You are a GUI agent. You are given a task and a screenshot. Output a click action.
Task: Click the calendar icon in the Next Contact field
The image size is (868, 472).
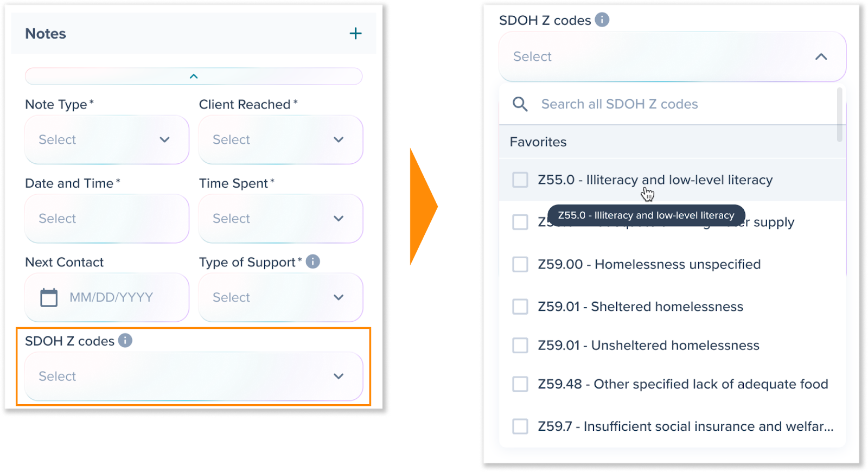49,297
